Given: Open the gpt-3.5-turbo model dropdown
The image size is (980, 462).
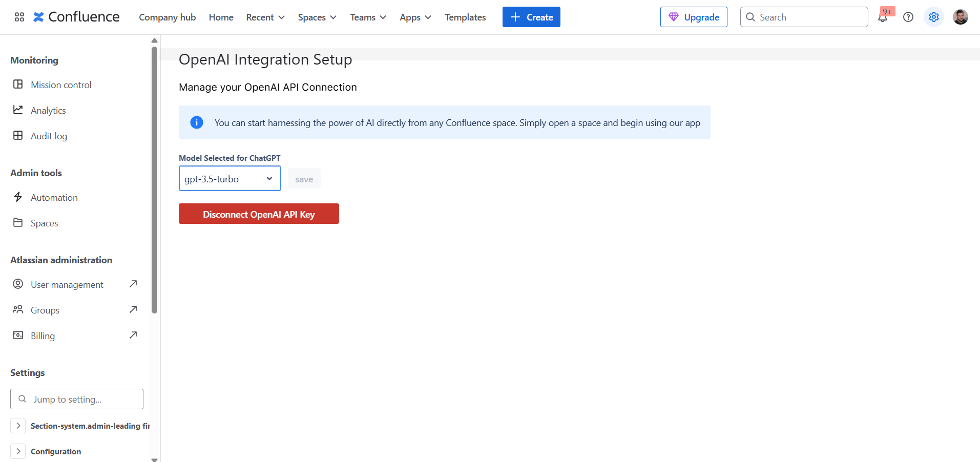Looking at the screenshot, I should (x=230, y=179).
